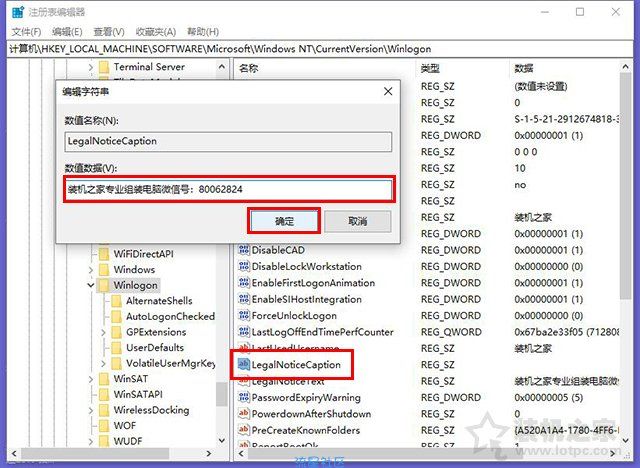This screenshot has width=640, height=468.
Task: Click the LegalNoticeCaption string icon
Action: point(244,364)
